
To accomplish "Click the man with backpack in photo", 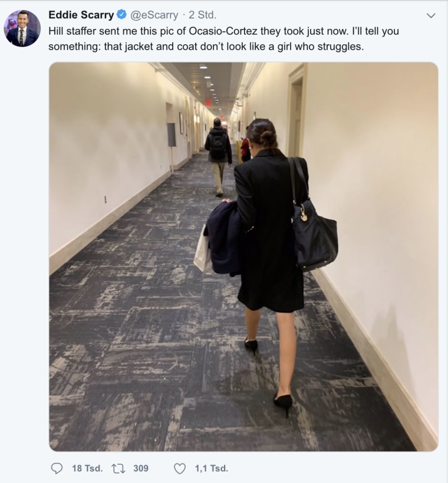I will click(218, 157).
